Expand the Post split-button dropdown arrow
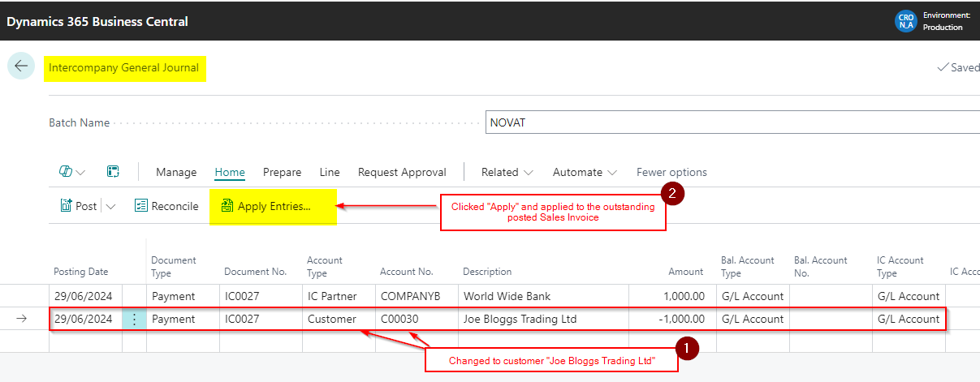The height and width of the screenshot is (382, 980). [x=110, y=206]
